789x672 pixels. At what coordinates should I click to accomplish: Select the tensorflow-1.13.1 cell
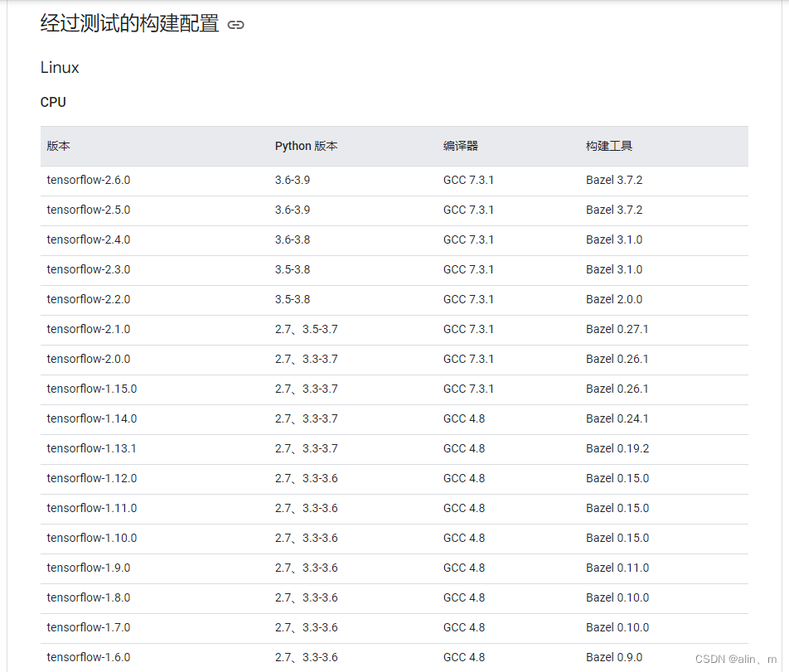click(91, 448)
